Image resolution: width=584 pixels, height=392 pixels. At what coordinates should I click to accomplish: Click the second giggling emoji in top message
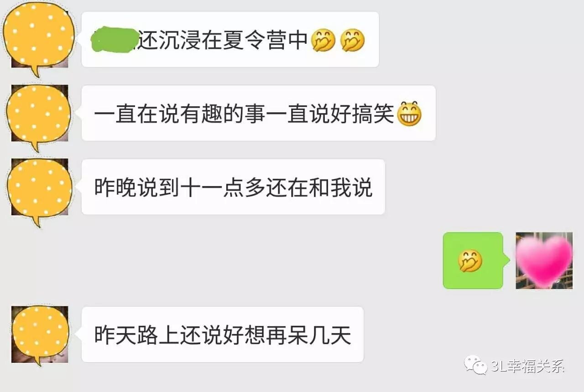pos(353,40)
